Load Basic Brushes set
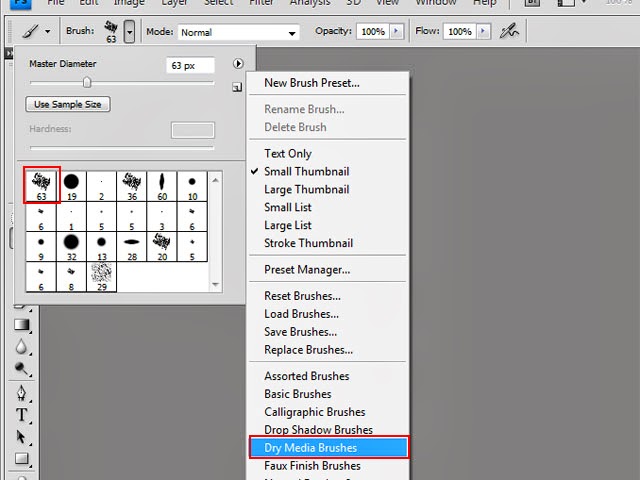Image resolution: width=640 pixels, height=480 pixels. pos(298,394)
